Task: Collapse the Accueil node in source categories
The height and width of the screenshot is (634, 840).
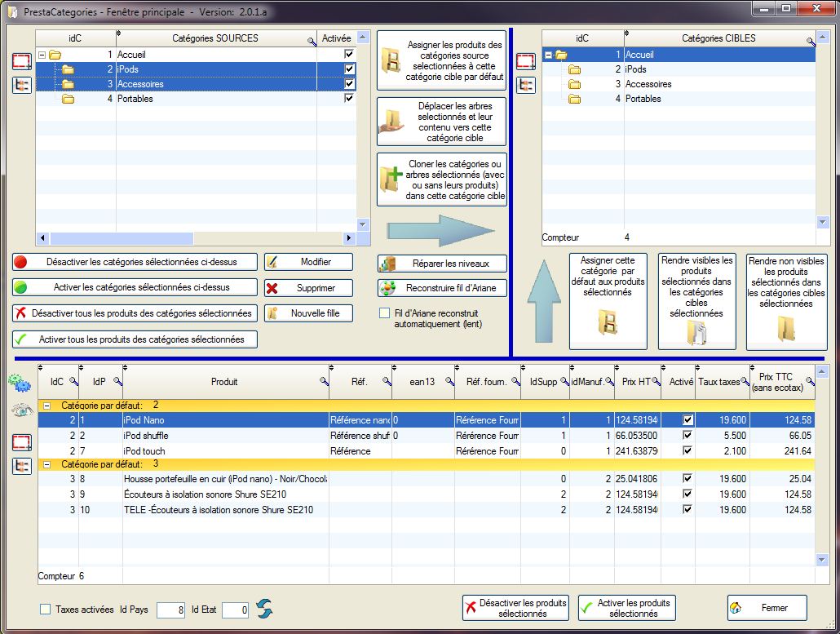Action: coord(42,55)
